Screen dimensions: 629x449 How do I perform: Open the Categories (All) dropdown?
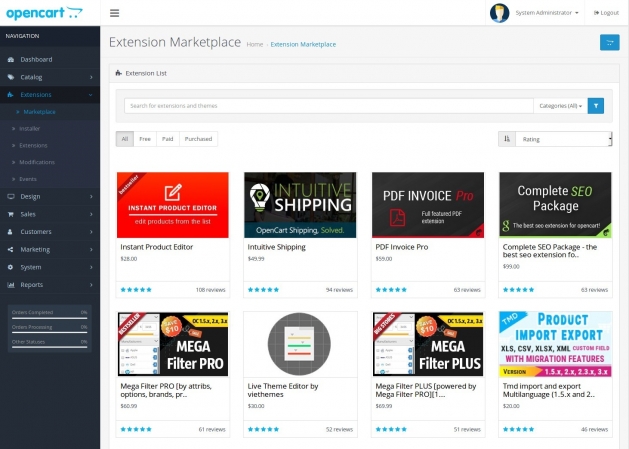[560, 106]
